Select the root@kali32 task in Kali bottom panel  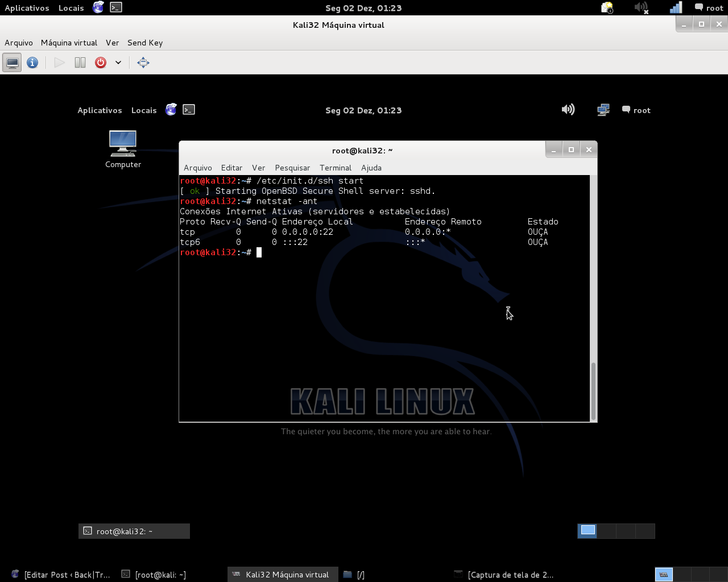(134, 531)
